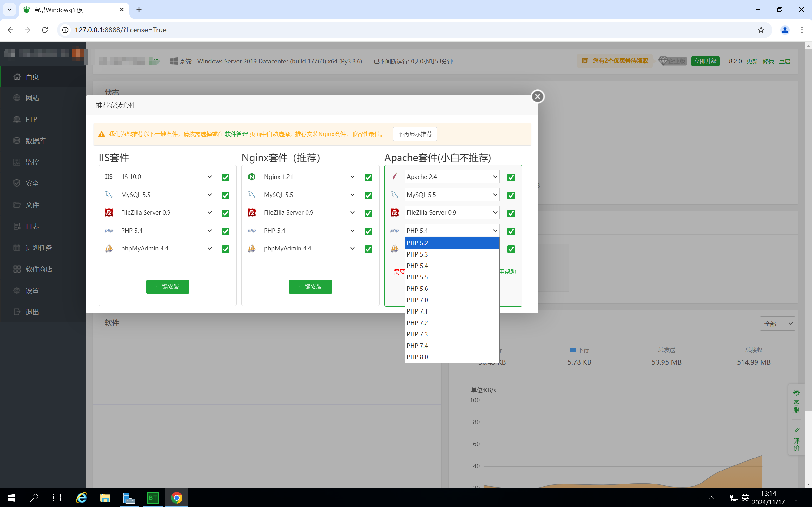Open the phpMyAdmin 4.4 dropdown in the Nginx suite
Viewport: 812px width, 507px height.
(x=309, y=249)
